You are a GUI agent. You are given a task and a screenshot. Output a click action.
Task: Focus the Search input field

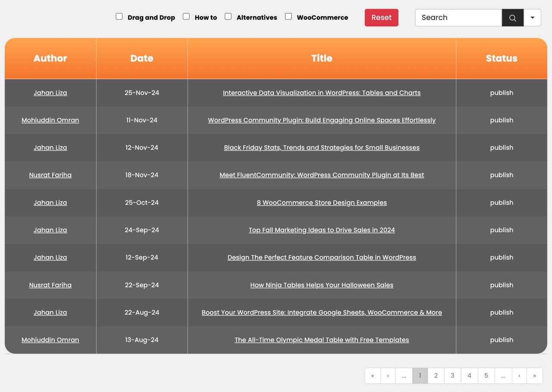coord(458,18)
